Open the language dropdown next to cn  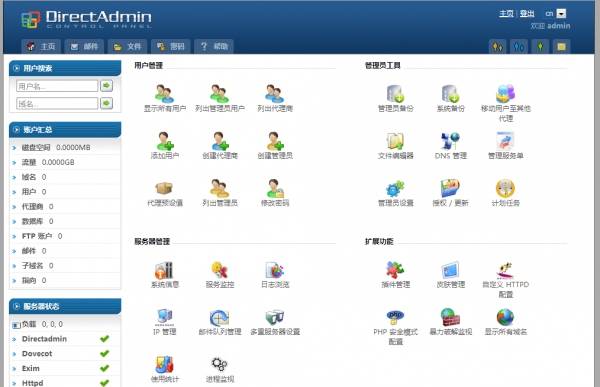(x=561, y=14)
